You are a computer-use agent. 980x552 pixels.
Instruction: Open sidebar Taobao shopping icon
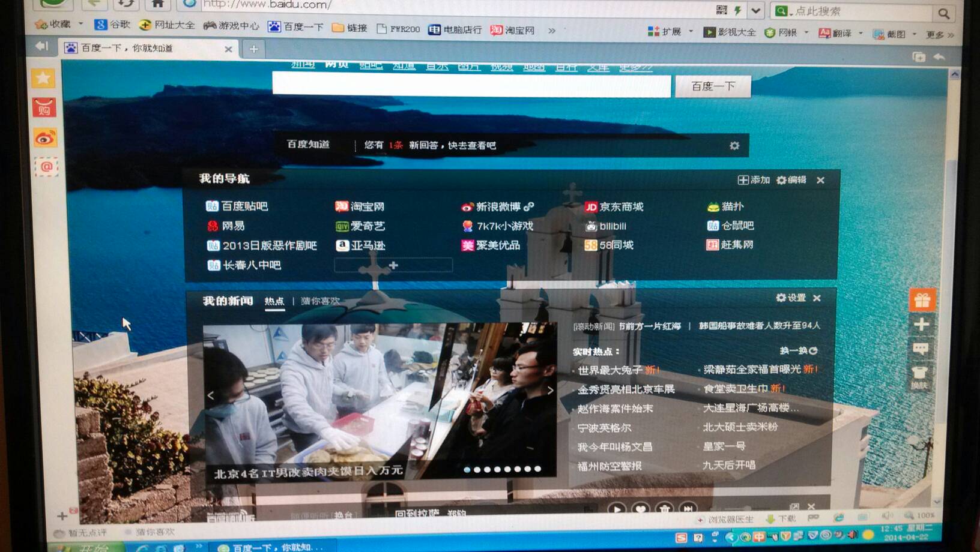click(x=44, y=108)
